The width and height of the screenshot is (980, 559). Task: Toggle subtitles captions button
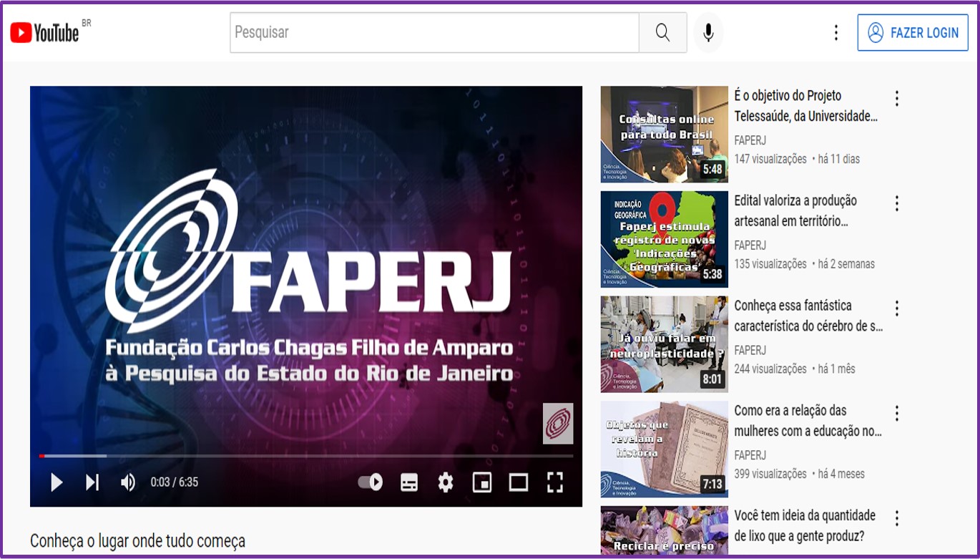(409, 482)
